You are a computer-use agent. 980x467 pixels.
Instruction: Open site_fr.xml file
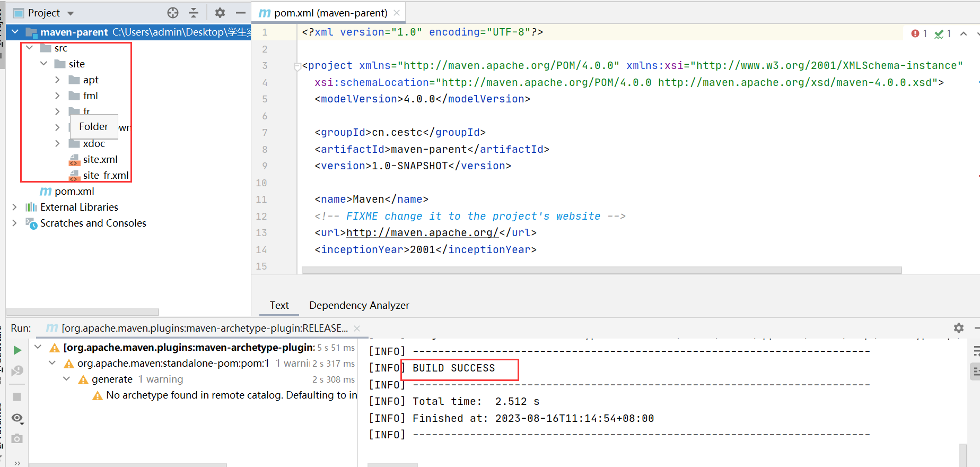pos(106,175)
